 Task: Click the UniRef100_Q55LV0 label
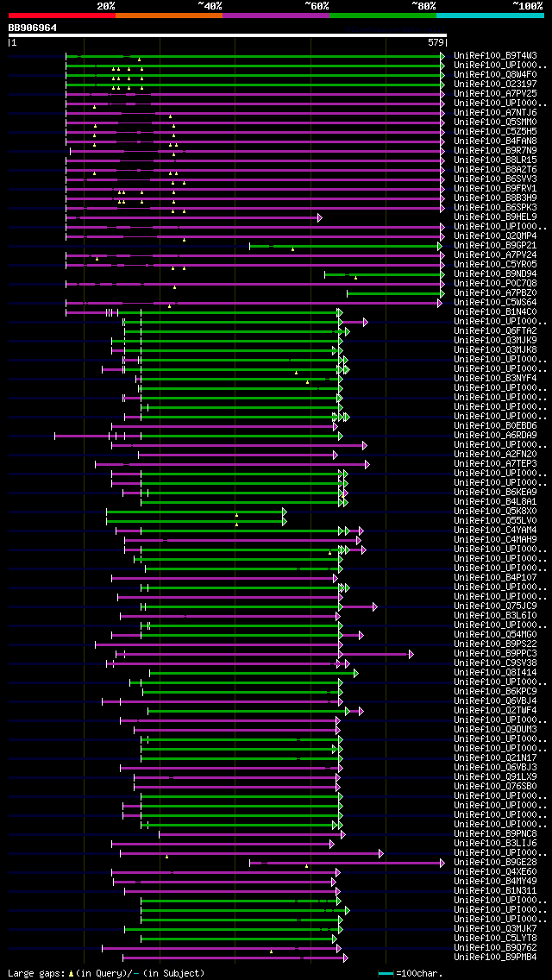496,521
